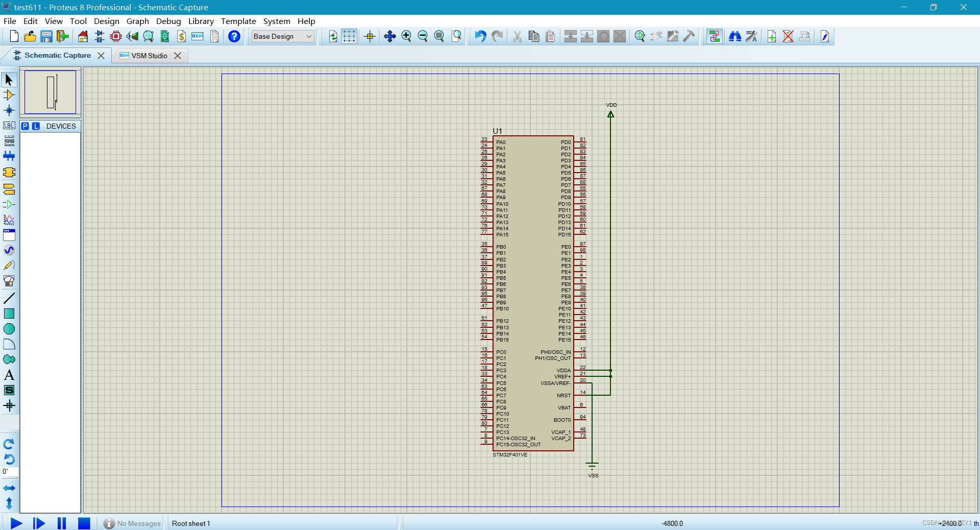This screenshot has height=530, width=980.
Task: Select Buses mode
Action: (x=9, y=156)
